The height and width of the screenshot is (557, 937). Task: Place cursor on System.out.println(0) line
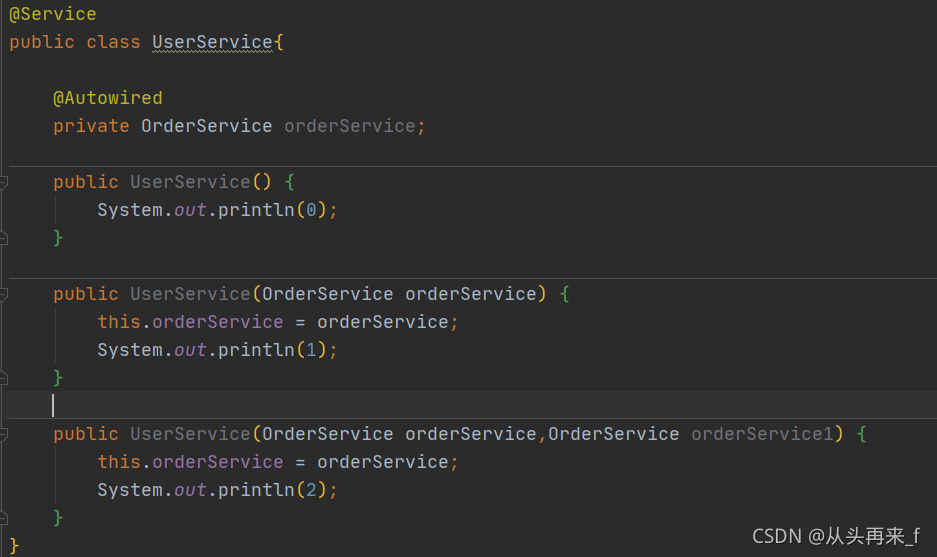217,210
